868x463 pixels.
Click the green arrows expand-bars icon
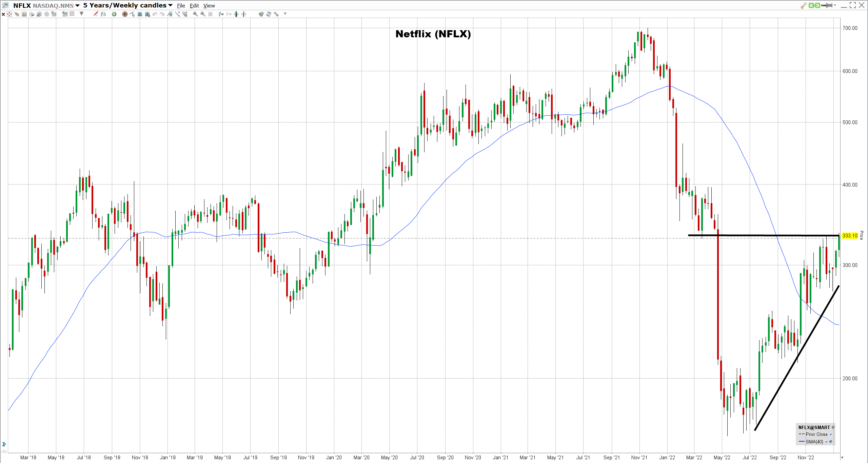tap(236, 14)
